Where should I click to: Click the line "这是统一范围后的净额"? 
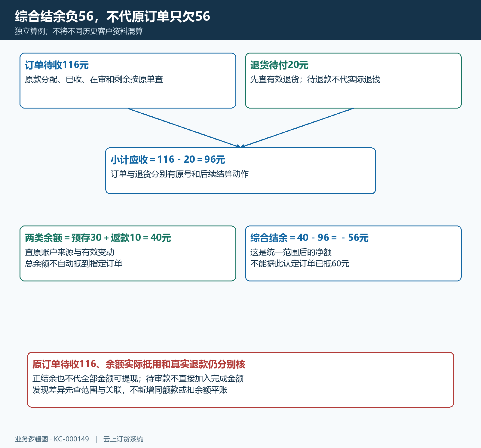click(x=291, y=252)
